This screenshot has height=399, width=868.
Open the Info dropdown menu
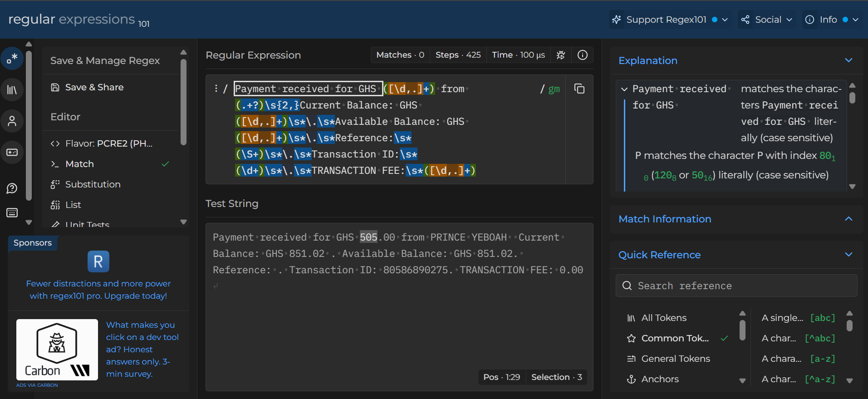pos(832,20)
